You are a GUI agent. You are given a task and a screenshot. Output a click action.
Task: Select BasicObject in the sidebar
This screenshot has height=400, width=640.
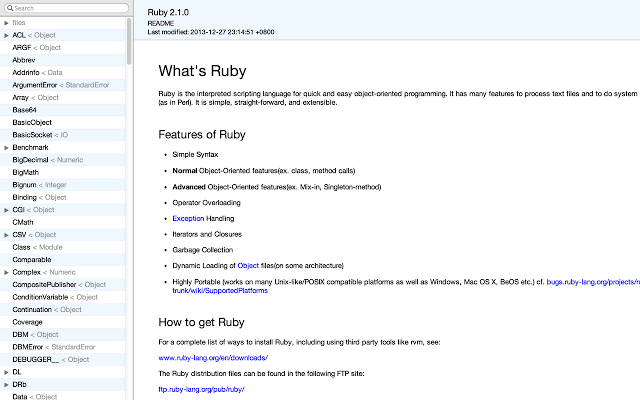tap(62, 122)
